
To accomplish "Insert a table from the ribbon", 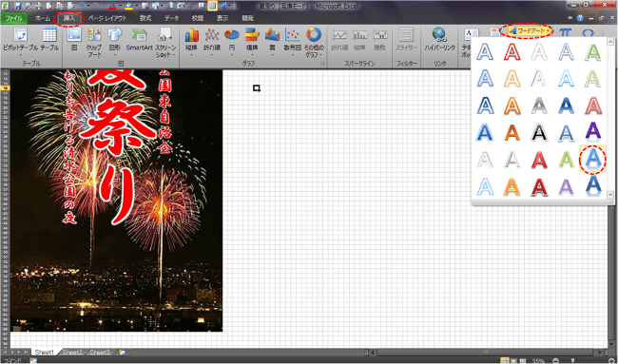I will (x=49, y=39).
